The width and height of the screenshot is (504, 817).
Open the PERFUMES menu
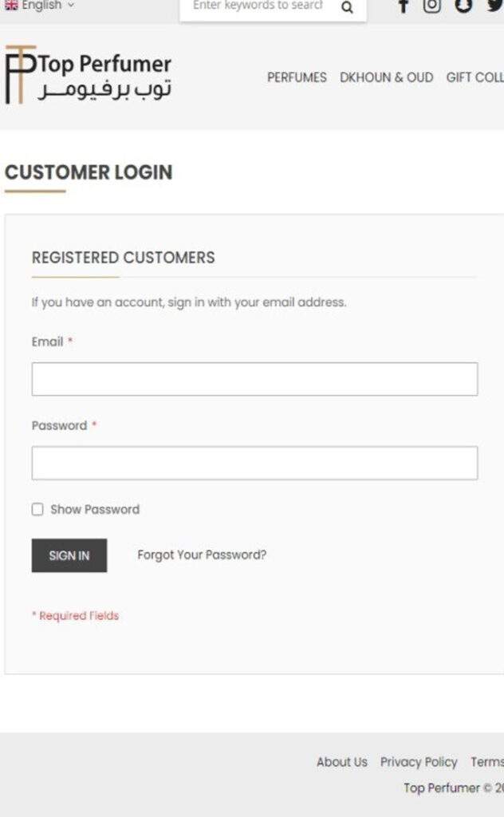click(x=297, y=77)
